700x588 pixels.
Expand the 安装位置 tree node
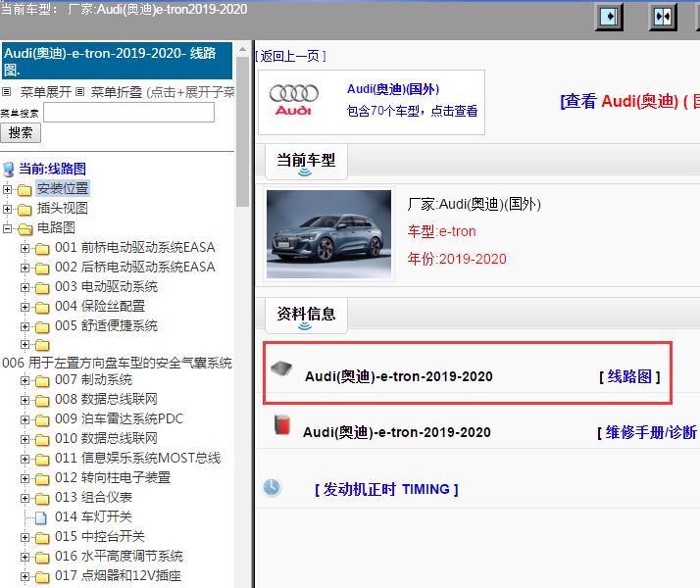7,189
